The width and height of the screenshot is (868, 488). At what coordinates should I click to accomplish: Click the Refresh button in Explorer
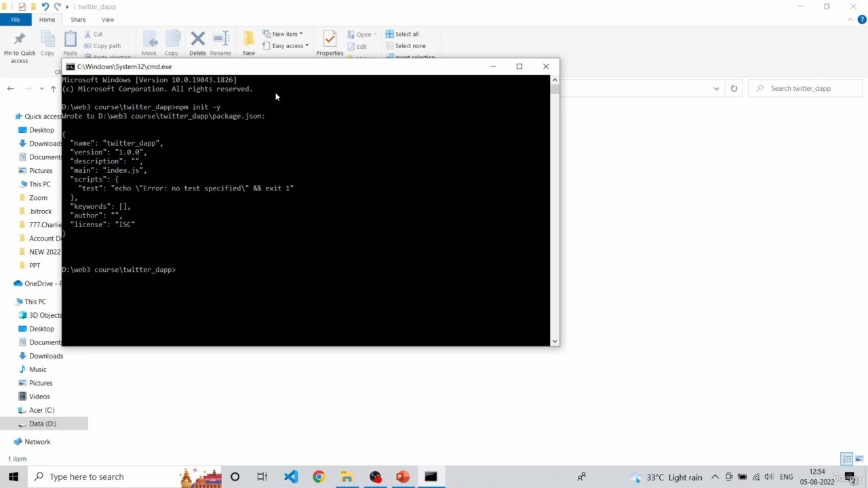click(x=734, y=88)
